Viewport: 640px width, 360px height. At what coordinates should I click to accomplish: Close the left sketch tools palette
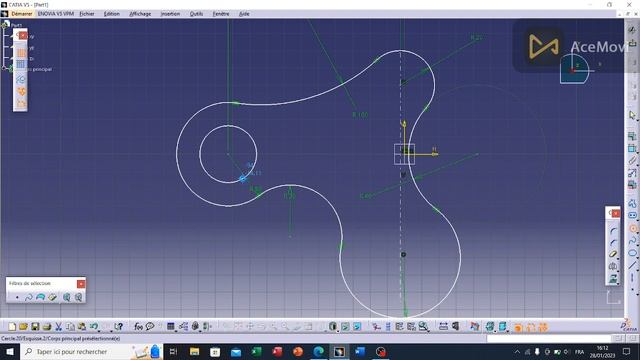[x=23, y=36]
